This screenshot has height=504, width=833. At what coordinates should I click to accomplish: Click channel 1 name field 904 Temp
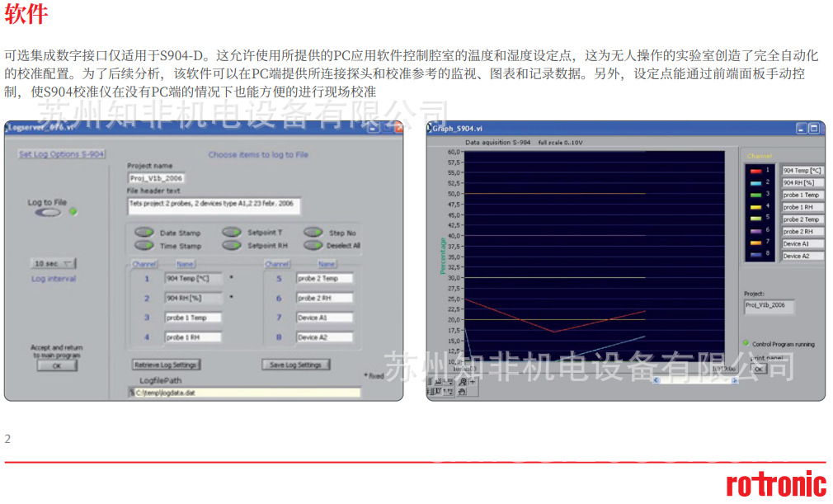tap(193, 278)
